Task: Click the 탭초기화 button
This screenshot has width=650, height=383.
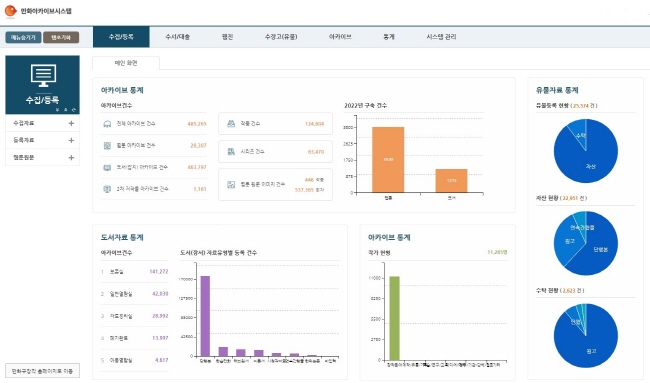Action: pyautogui.click(x=61, y=37)
